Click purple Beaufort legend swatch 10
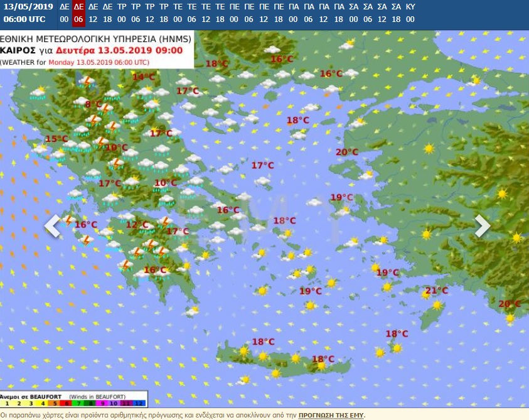The width and height of the screenshot is (529, 420). coord(114,404)
